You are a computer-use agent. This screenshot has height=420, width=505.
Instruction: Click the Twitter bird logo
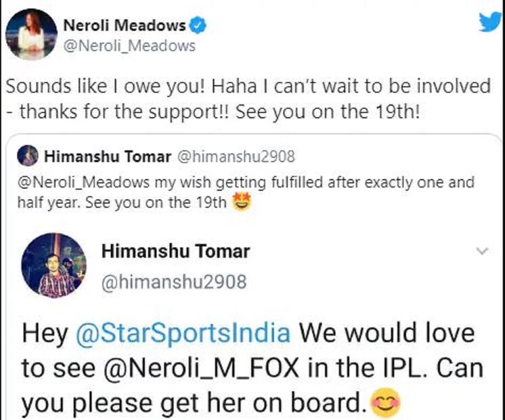489,21
